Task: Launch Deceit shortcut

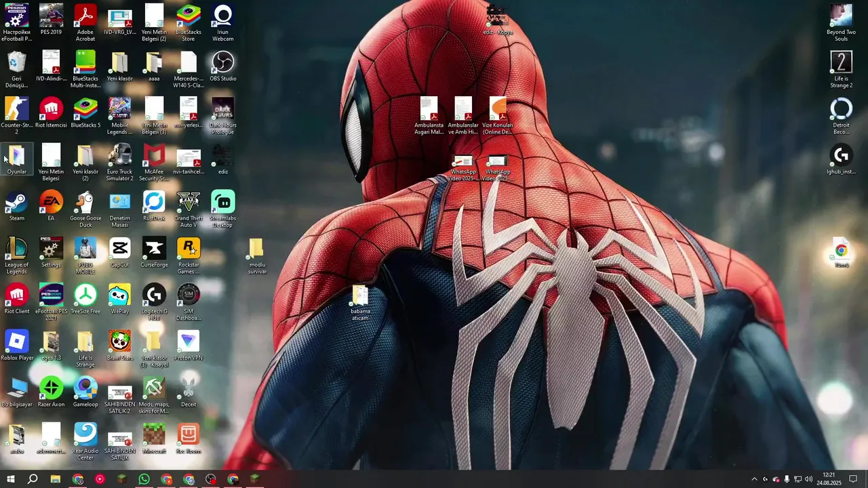Action: [189, 392]
